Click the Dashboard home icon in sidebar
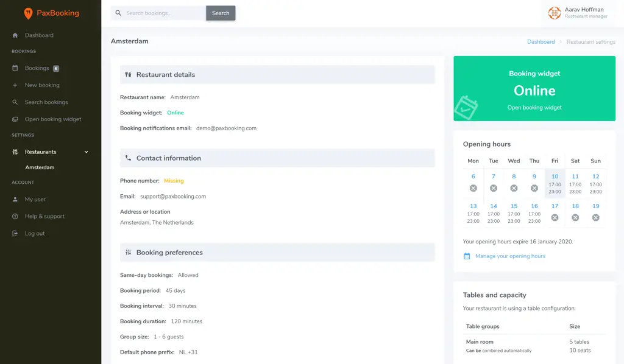The height and width of the screenshot is (364, 624). [x=15, y=35]
